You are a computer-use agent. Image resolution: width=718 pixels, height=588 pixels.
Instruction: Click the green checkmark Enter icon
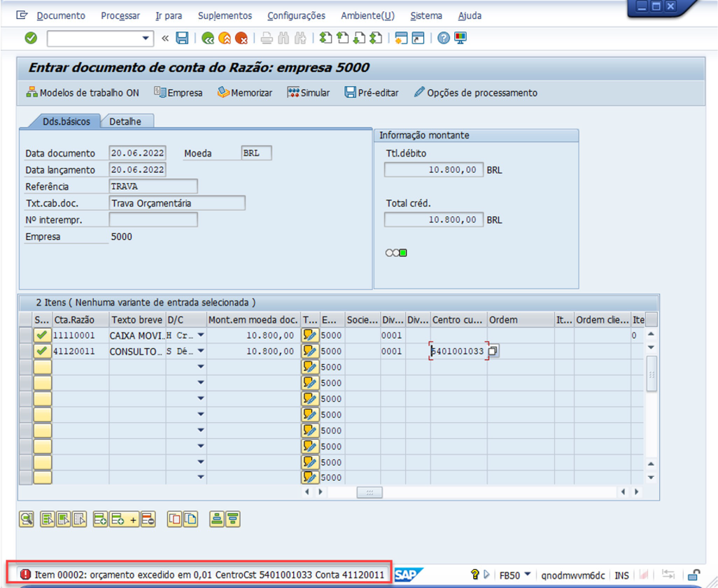click(31, 38)
